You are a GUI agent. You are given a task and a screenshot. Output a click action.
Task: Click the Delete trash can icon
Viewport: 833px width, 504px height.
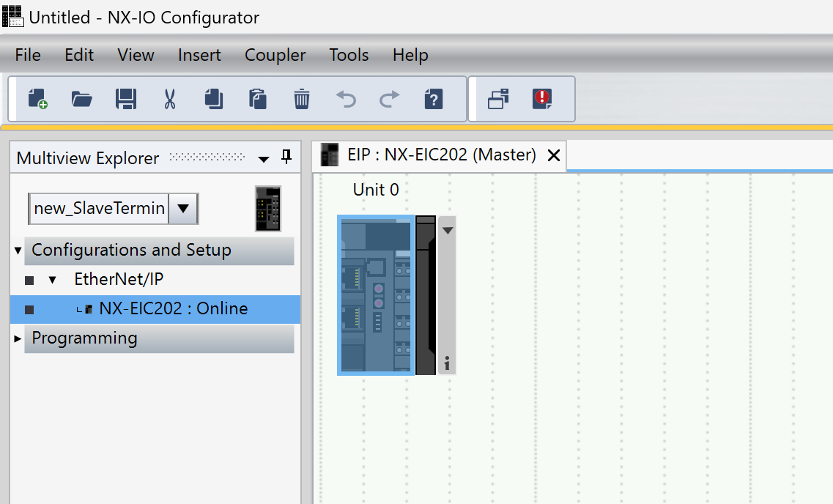pyautogui.click(x=302, y=99)
